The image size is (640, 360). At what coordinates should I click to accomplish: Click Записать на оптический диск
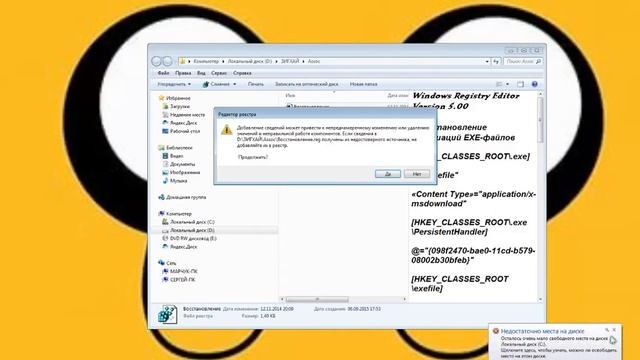point(307,84)
